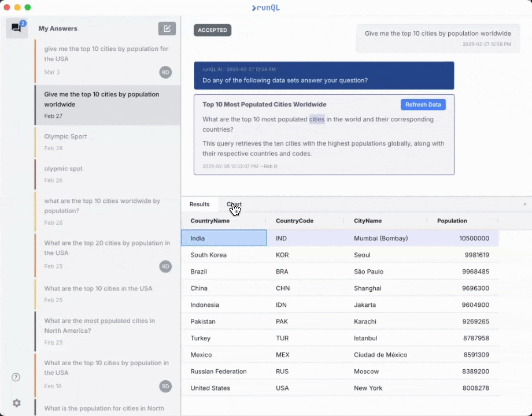Viewport: 532px width, 416px height.
Task: Click the United States cell
Action: coord(224,388)
